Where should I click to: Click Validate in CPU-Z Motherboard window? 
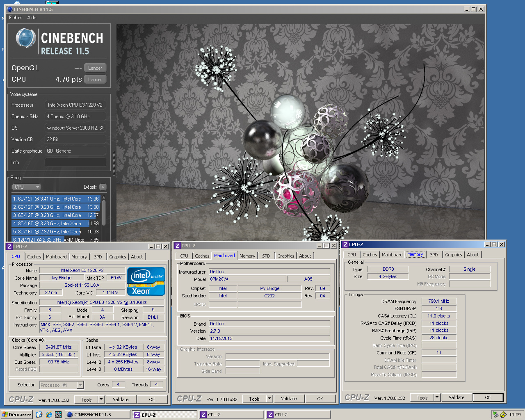click(289, 399)
